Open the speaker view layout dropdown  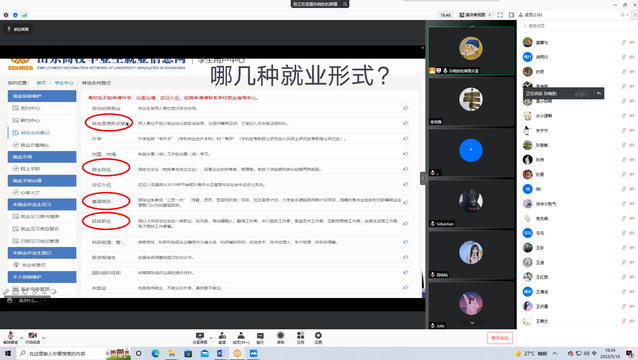[475, 15]
